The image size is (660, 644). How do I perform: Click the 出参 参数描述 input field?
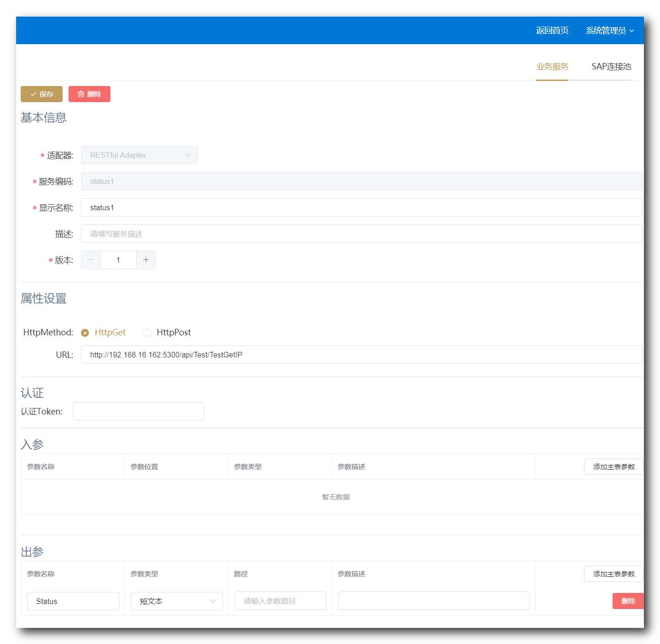tap(434, 601)
